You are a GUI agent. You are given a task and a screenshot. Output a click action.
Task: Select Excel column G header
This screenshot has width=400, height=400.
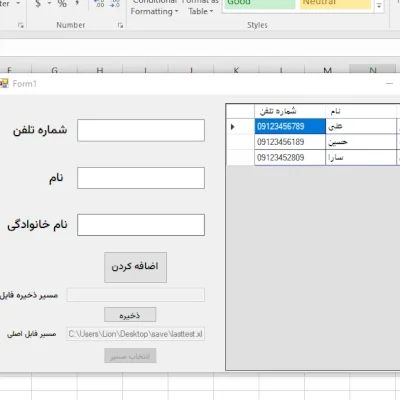click(55, 70)
